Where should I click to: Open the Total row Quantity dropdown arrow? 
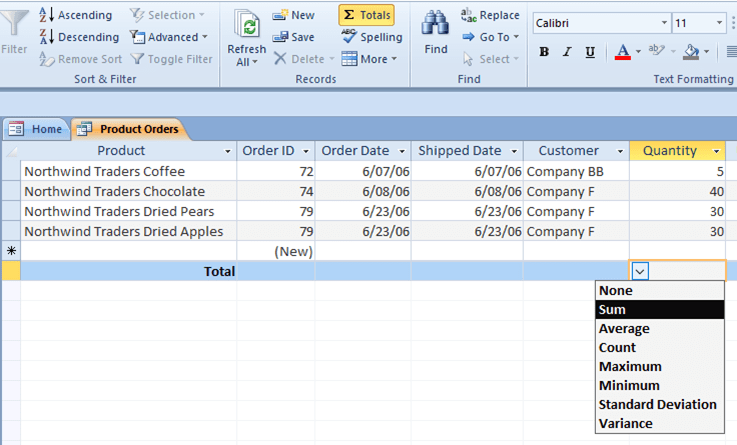640,271
